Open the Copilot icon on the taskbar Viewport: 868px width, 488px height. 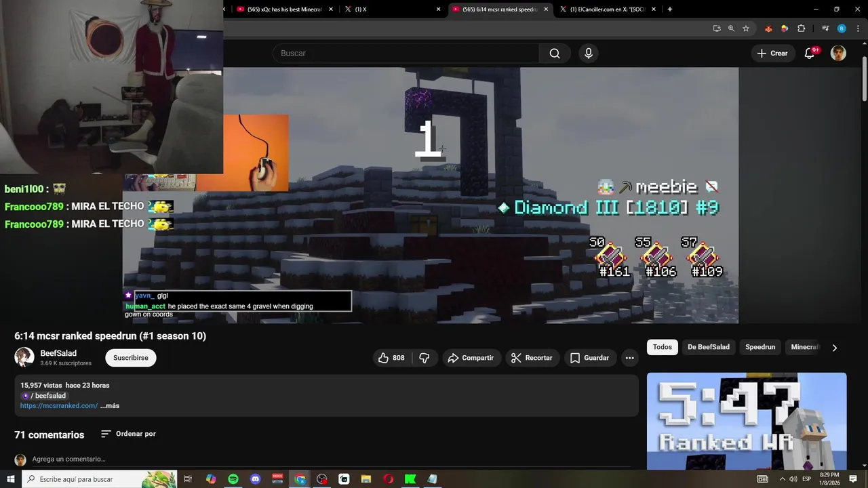[x=211, y=479]
